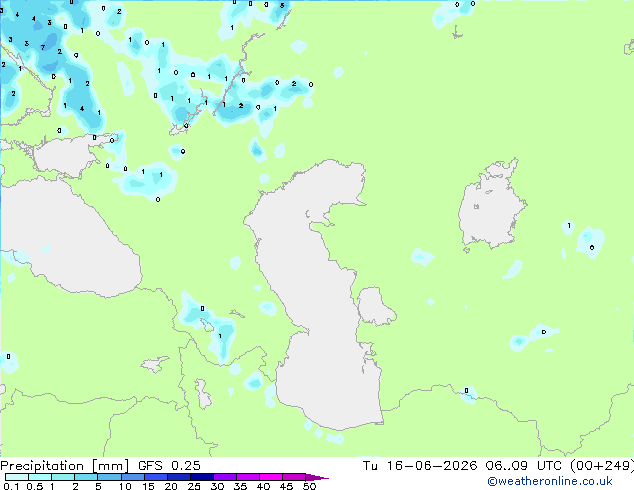634x490 pixels.
Task: Click the 5–10 mm legend swatch
Action: click(x=109, y=477)
